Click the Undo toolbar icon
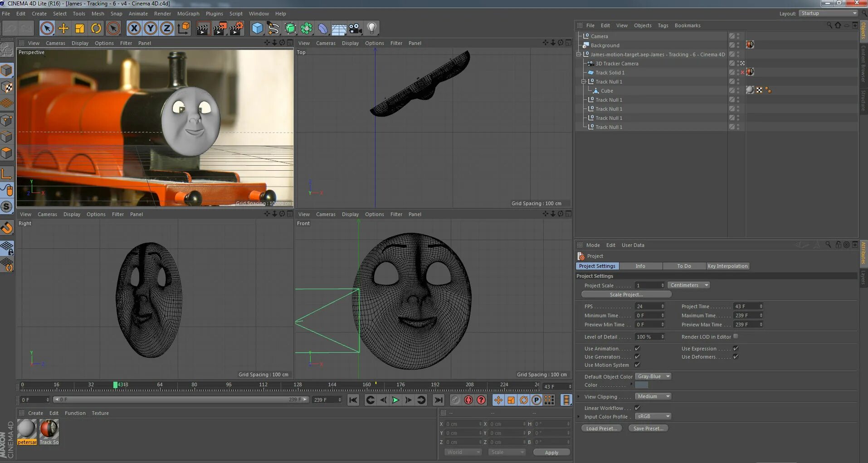This screenshot has height=463, width=868. click(10, 29)
